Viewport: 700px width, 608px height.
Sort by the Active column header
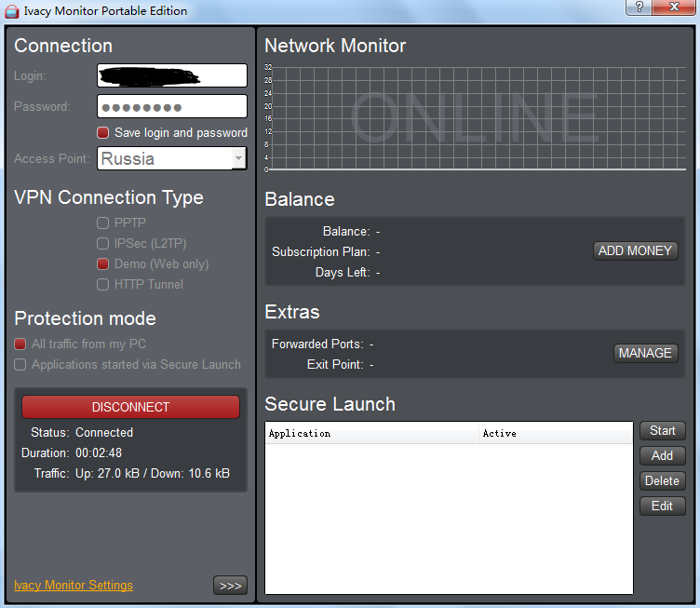pos(556,433)
